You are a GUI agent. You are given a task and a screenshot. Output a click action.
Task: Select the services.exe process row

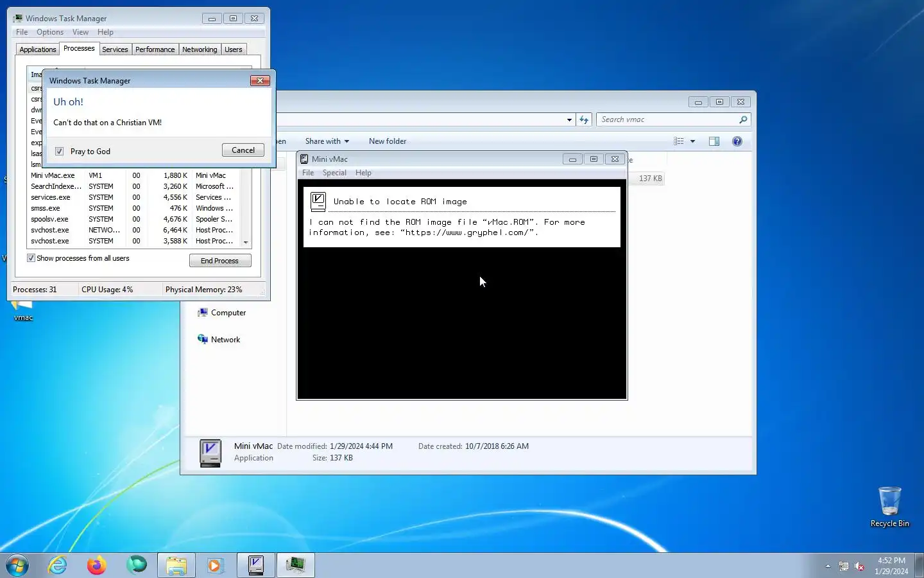pyautogui.click(x=135, y=197)
